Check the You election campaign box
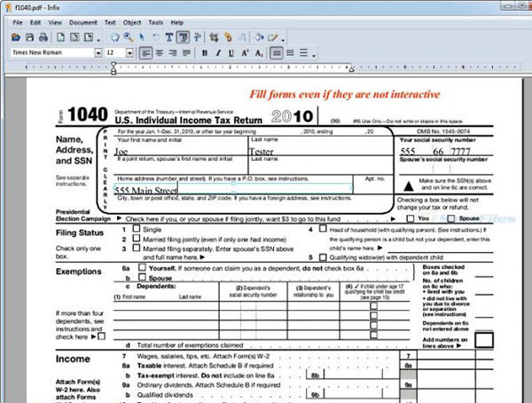This screenshot has width=532, height=403. click(x=411, y=218)
